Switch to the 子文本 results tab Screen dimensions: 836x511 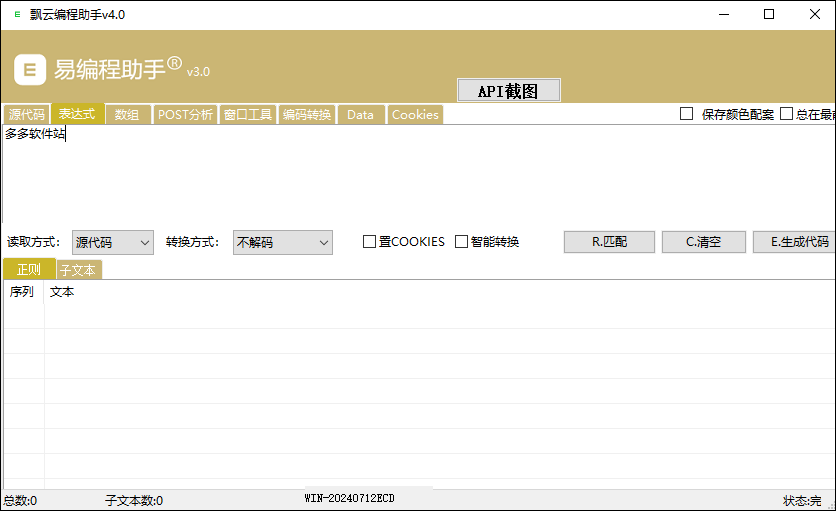79,270
